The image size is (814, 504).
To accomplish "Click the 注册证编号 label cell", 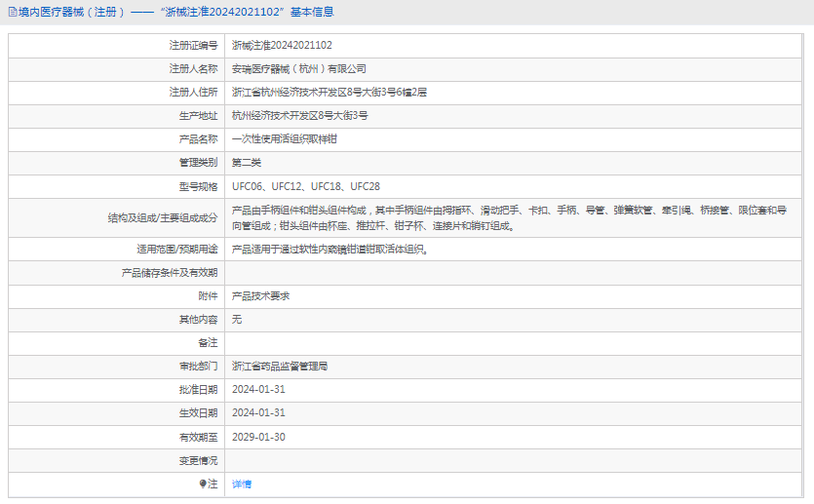I will click(193, 46).
